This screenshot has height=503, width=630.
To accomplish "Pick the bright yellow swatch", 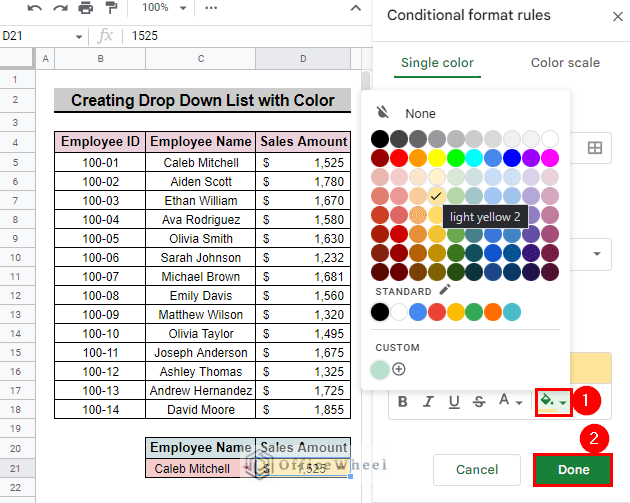I will [x=436, y=158].
